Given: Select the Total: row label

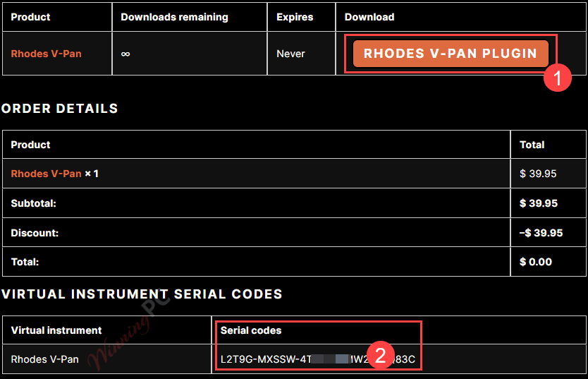Looking at the screenshot, I should 25,262.
